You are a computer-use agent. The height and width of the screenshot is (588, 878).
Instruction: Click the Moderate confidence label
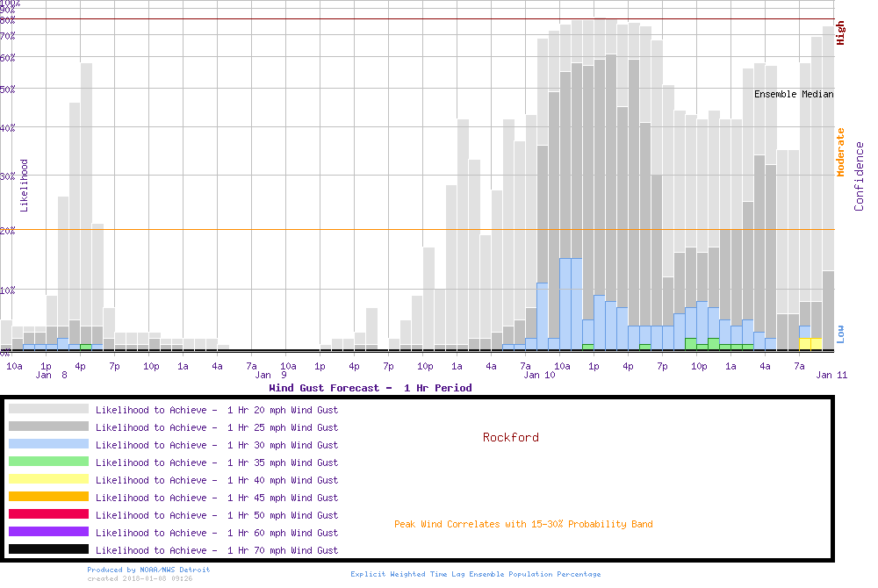(840, 153)
